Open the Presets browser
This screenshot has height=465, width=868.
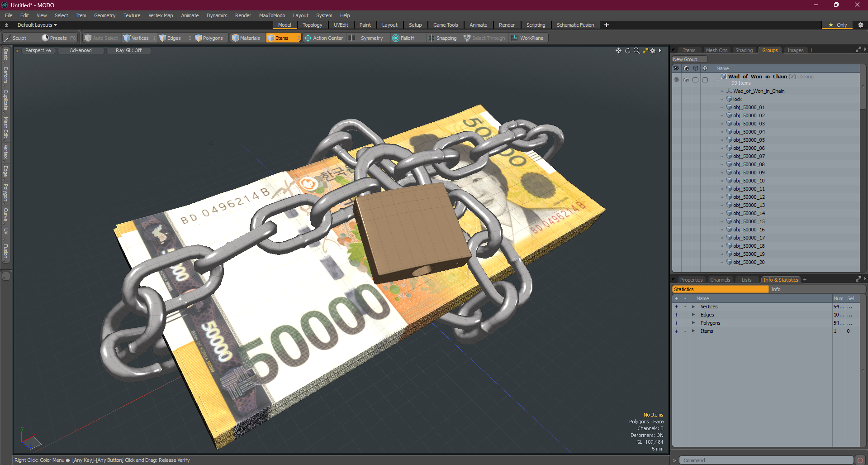pyautogui.click(x=59, y=38)
